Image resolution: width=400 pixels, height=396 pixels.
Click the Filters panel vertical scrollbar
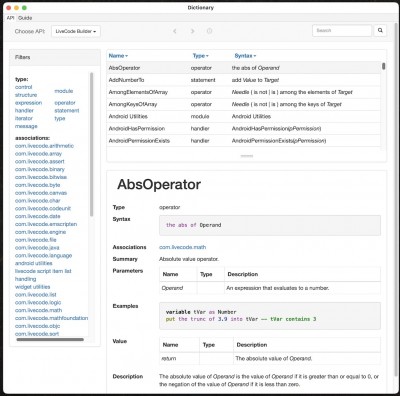click(92, 144)
